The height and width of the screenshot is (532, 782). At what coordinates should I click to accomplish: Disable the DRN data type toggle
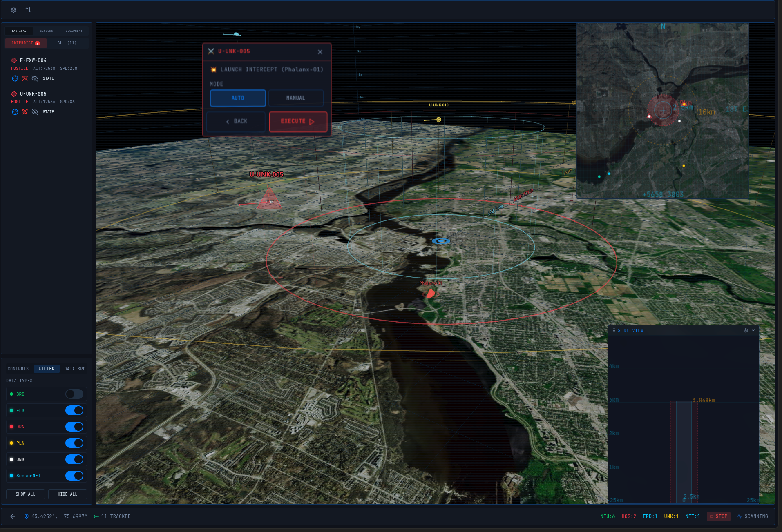pos(74,427)
